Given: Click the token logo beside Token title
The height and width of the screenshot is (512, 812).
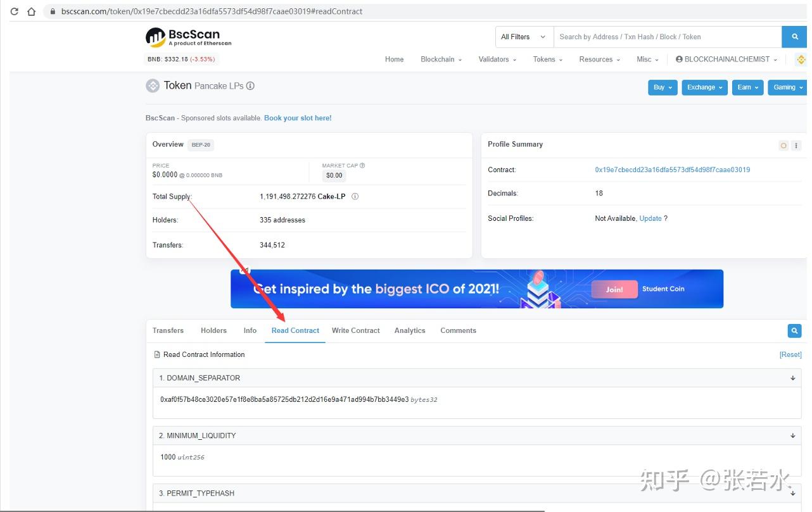Looking at the screenshot, I should 153,85.
